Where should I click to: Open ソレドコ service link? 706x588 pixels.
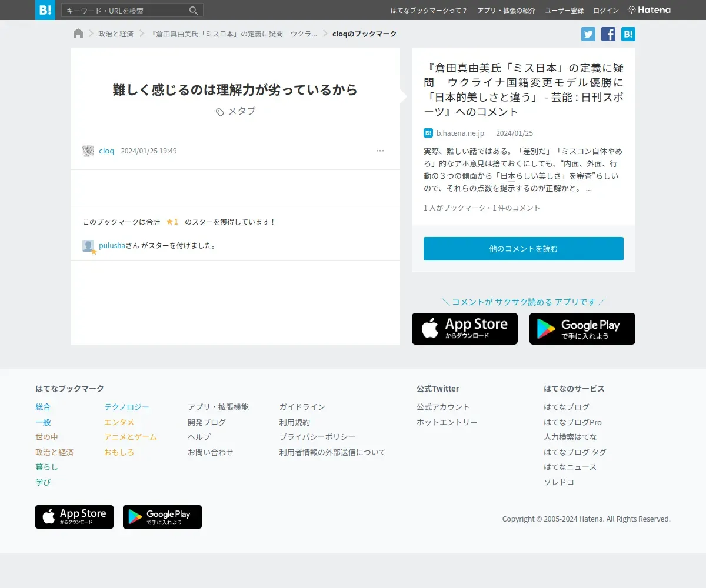click(x=559, y=482)
